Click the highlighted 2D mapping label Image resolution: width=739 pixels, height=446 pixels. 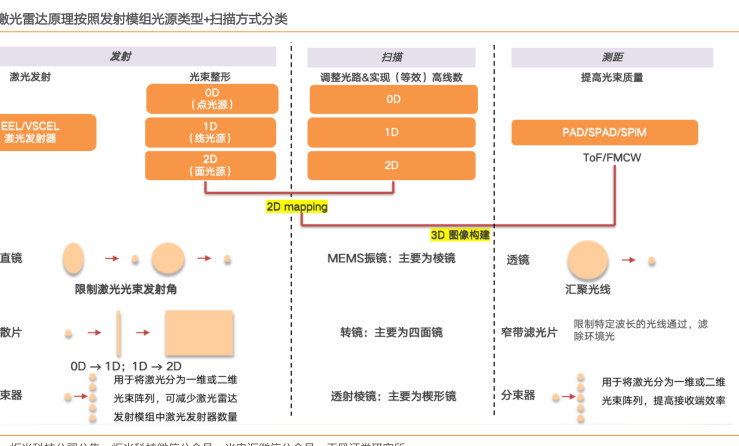click(297, 207)
